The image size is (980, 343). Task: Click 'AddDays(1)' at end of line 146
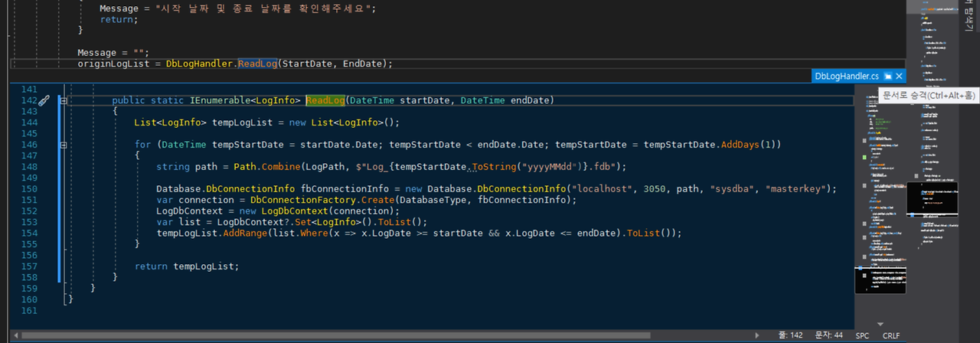749,145
